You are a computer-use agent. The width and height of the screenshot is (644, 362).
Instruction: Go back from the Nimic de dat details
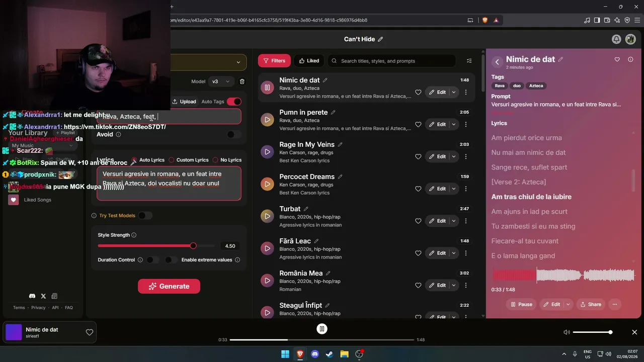497,62
